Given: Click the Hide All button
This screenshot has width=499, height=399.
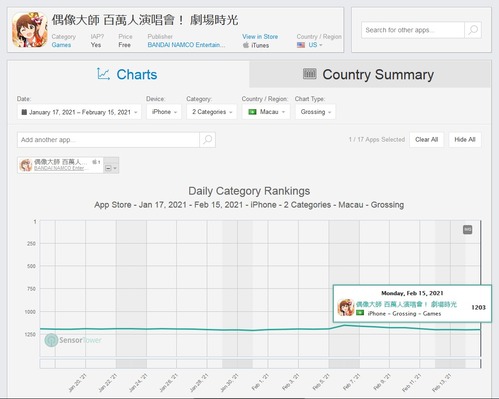Looking at the screenshot, I should coord(465,140).
